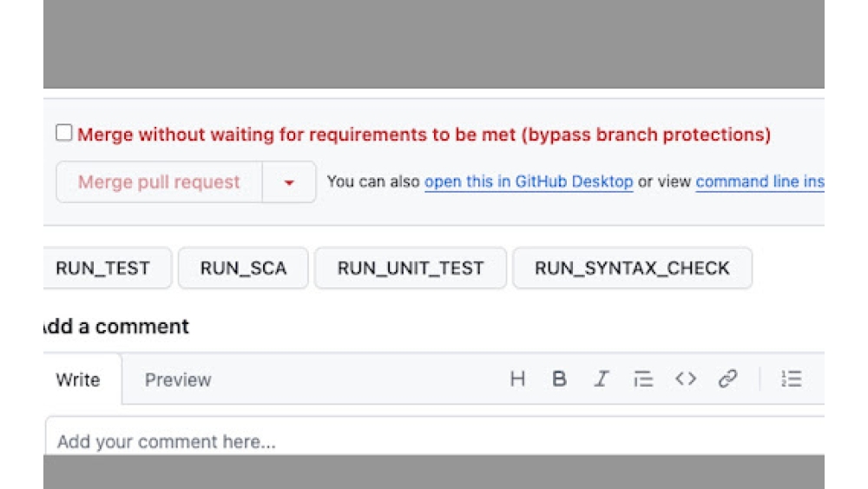Toggle bold formatting in comment toolbar
The image size is (868, 489).
pos(560,379)
